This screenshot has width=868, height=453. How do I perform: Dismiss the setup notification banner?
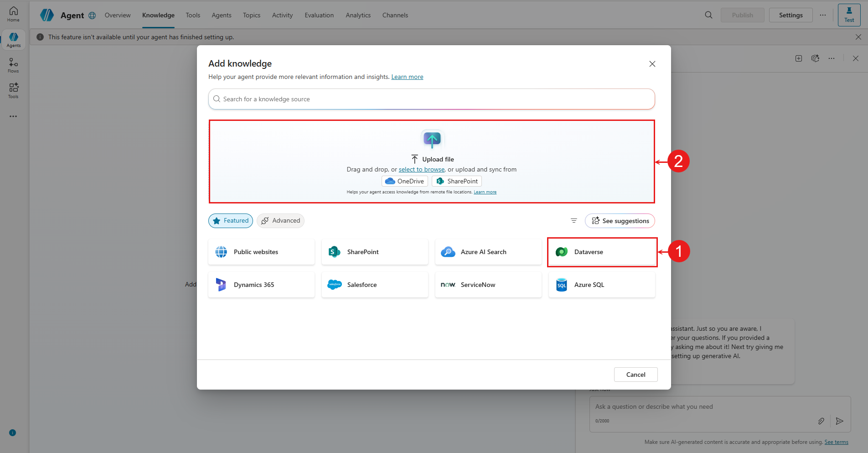tap(858, 37)
